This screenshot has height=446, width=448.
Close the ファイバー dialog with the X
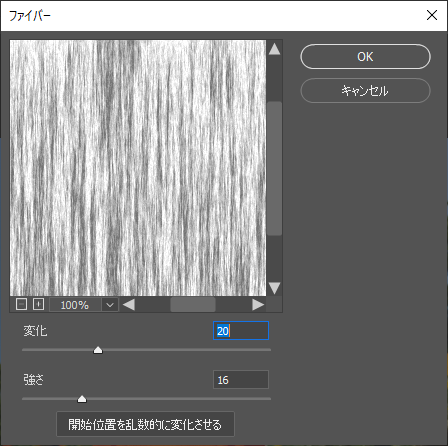pos(432,15)
